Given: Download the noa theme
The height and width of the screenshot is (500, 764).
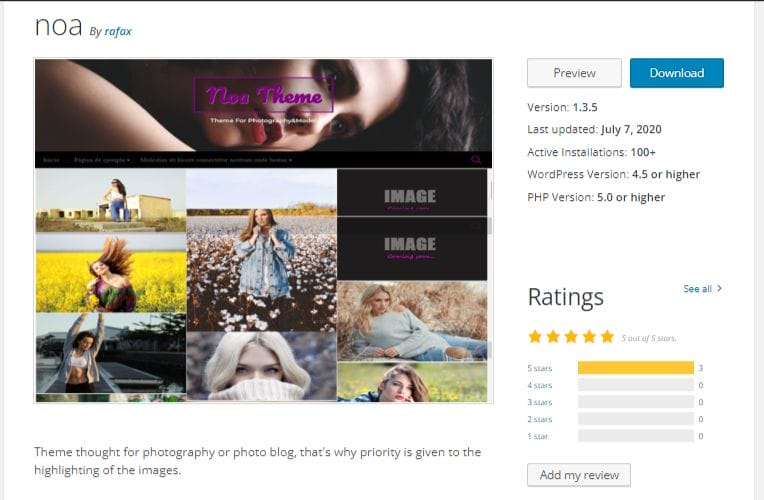Looking at the screenshot, I should pos(677,73).
